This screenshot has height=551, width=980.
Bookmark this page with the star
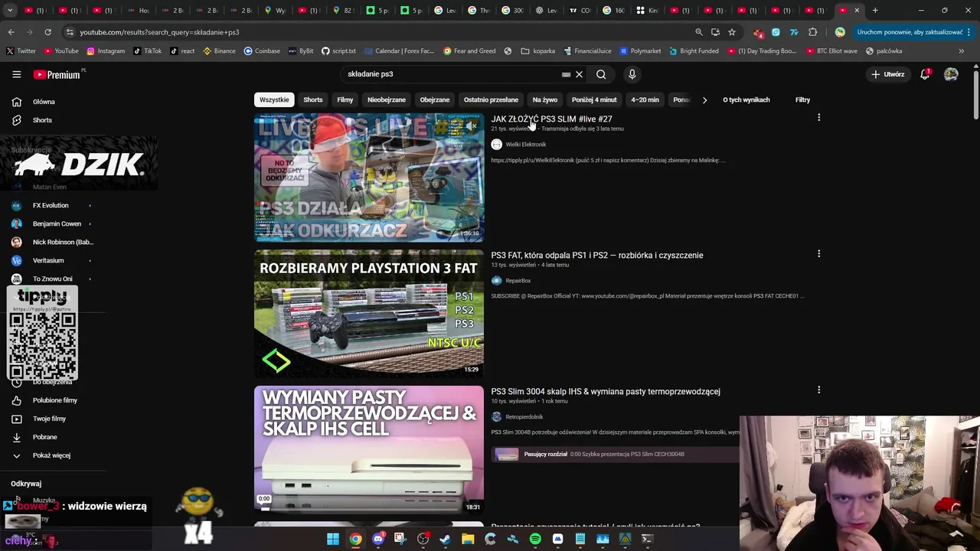coord(732,32)
